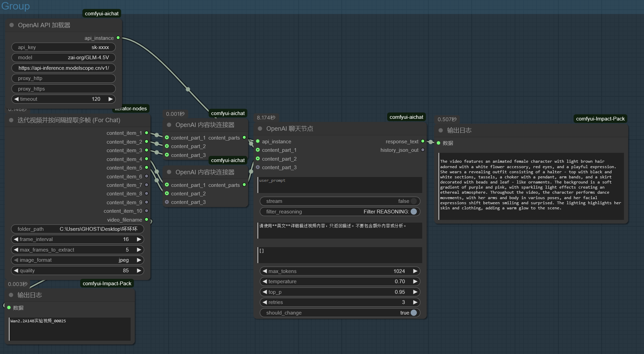
Task: Collapse the OpenAI 聊天节点 node dot
Action: pos(260,129)
